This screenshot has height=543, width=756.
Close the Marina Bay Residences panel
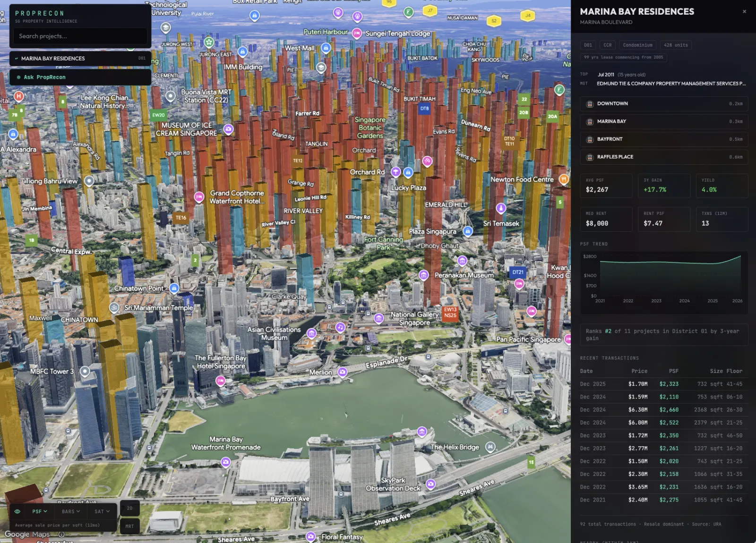[x=744, y=11]
